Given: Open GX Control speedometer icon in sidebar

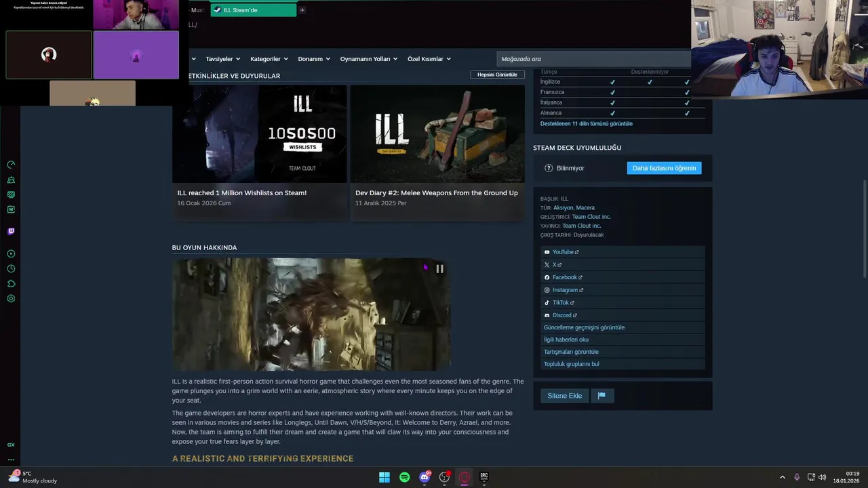Looking at the screenshot, I should (x=11, y=165).
